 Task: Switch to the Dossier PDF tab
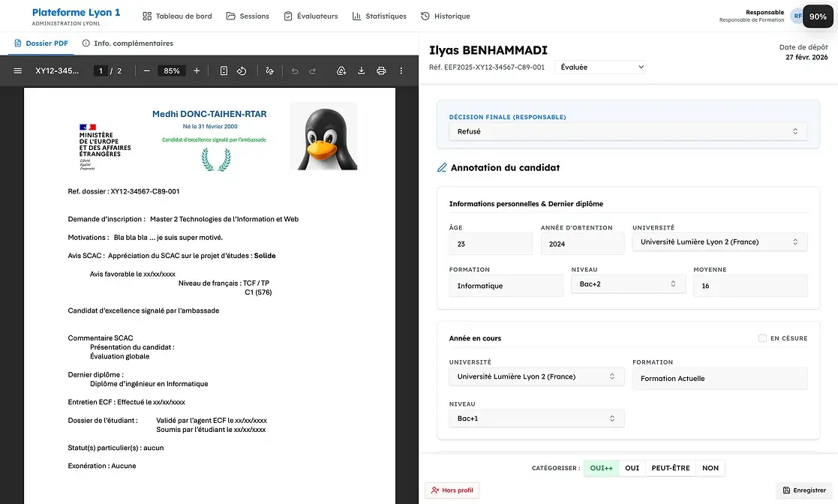(41, 43)
